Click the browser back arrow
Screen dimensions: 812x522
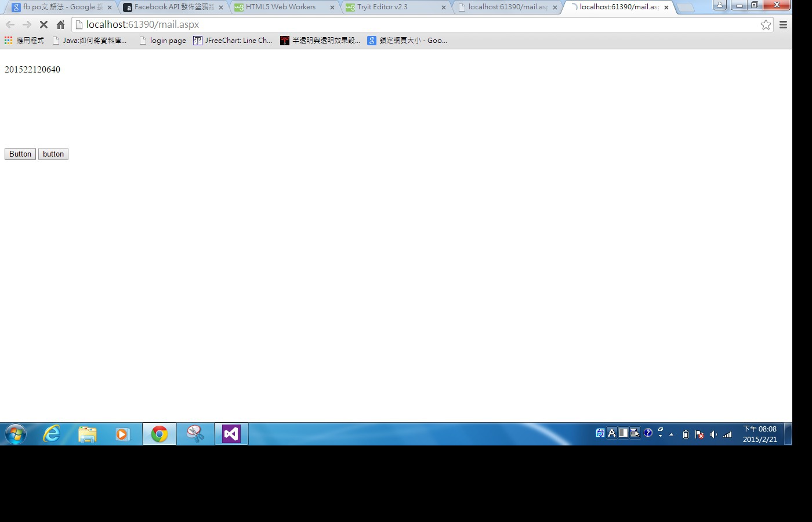click(10, 25)
